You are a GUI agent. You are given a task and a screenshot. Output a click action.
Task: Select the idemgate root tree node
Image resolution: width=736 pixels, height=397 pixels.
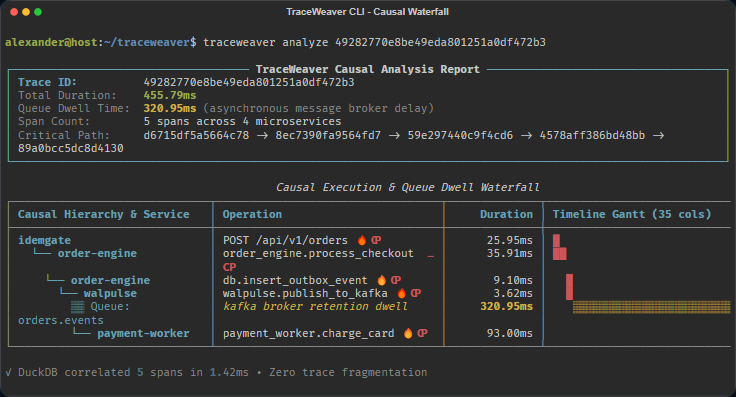point(45,240)
